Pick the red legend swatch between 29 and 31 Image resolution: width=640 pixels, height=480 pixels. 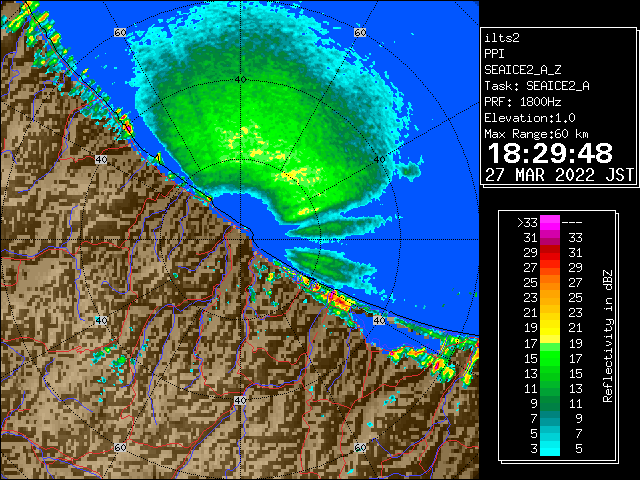tap(550, 253)
